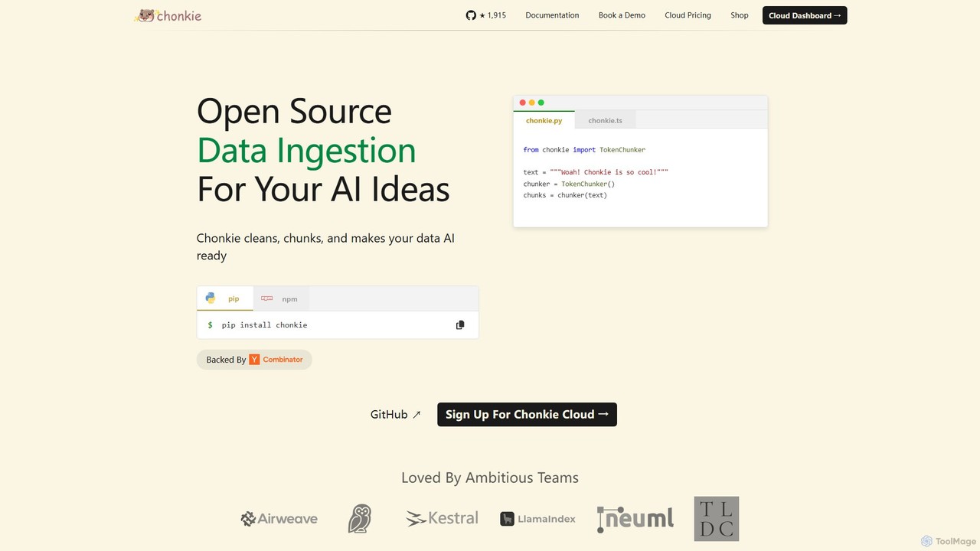The width and height of the screenshot is (980, 551).
Task: Click the 'Data Ingestion' green heading
Action: (306, 149)
